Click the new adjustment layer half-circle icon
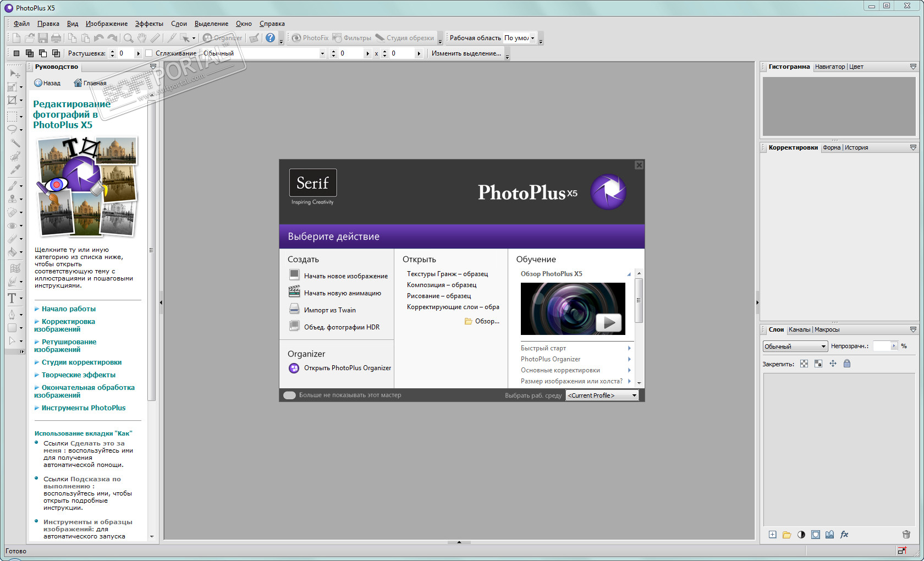The image size is (924, 561). (801, 535)
